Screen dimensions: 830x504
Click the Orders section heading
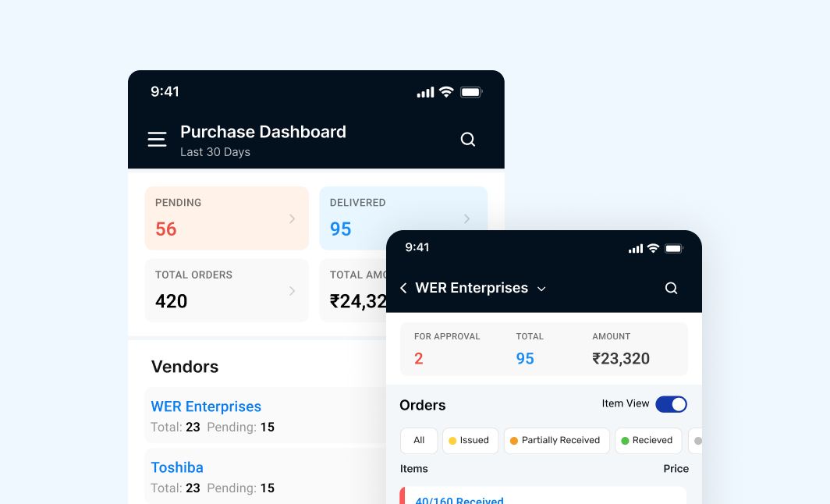(423, 405)
